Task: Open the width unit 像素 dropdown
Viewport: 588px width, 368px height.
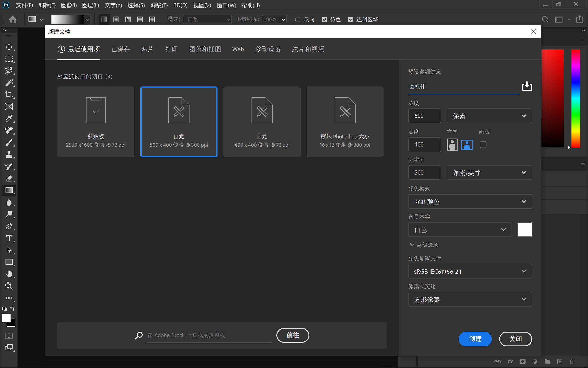Action: tap(489, 116)
